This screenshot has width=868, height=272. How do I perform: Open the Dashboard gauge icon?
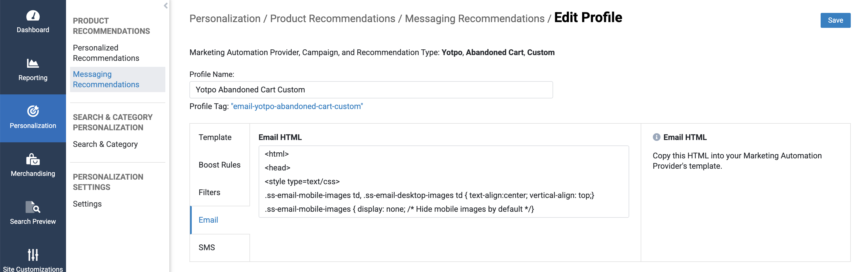click(33, 16)
